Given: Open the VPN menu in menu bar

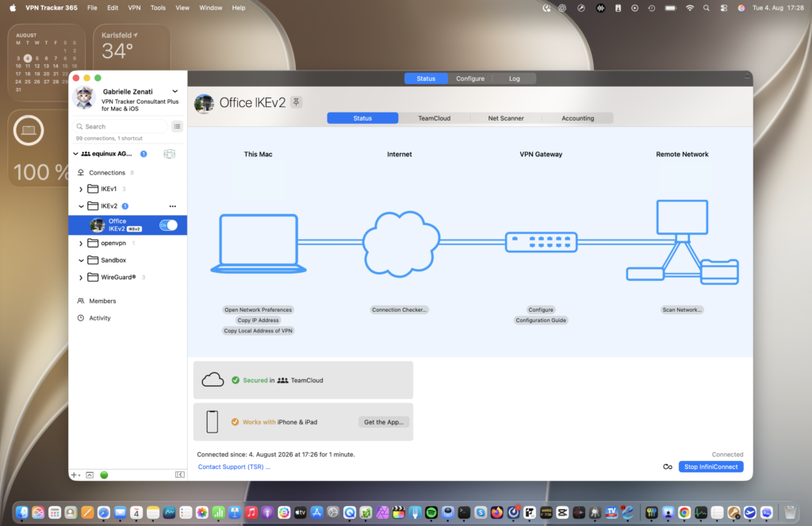Looking at the screenshot, I should click(x=134, y=8).
